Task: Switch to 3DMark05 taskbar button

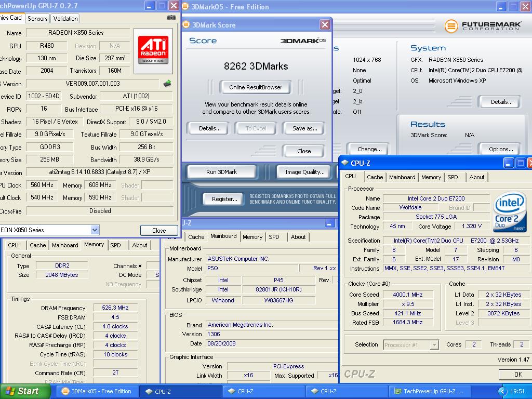Action: click(x=97, y=391)
